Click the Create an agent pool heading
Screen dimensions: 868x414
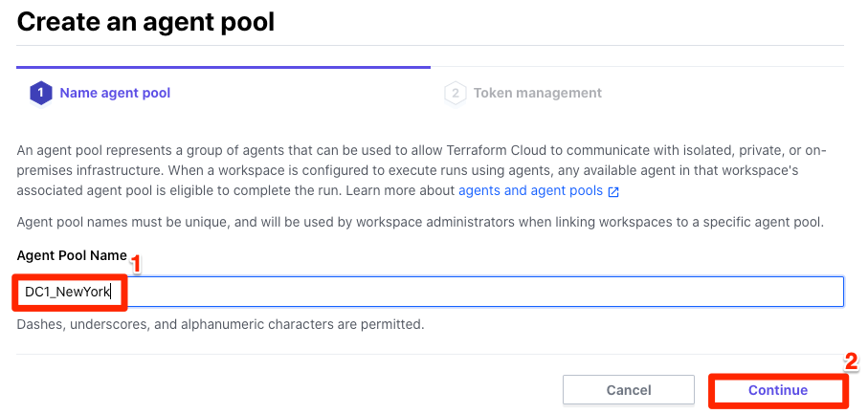point(145,22)
